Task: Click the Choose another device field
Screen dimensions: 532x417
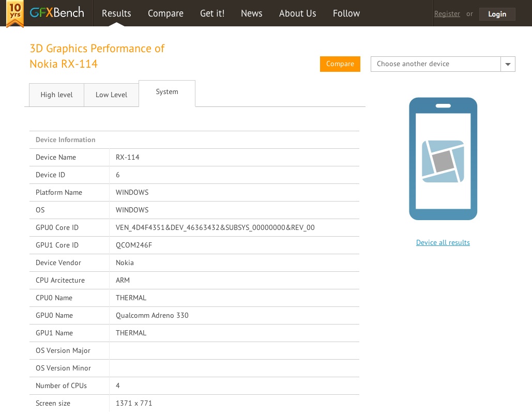Action: (435, 64)
